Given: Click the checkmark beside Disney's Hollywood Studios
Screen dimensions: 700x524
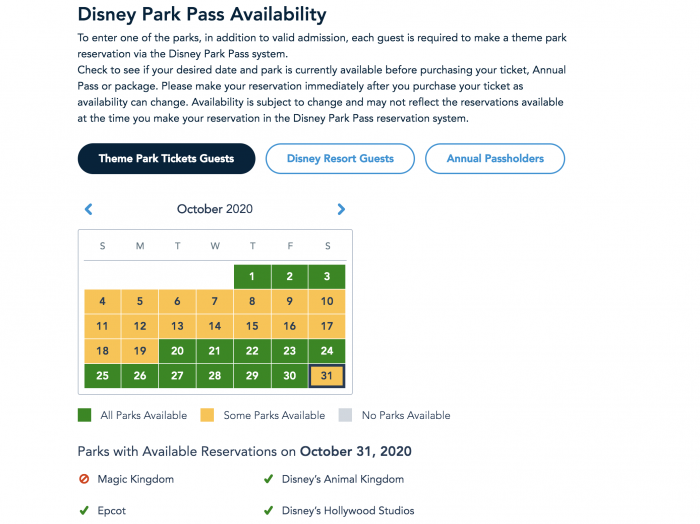Looking at the screenshot, I should (x=268, y=510).
